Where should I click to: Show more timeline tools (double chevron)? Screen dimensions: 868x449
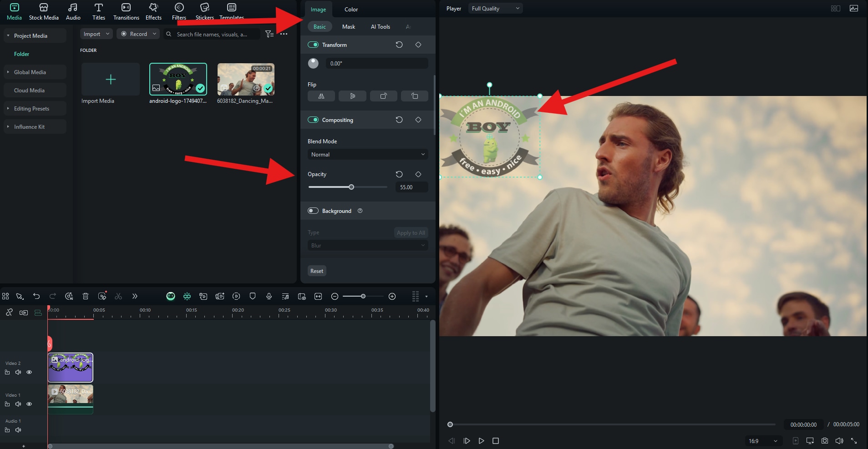pyautogui.click(x=135, y=296)
